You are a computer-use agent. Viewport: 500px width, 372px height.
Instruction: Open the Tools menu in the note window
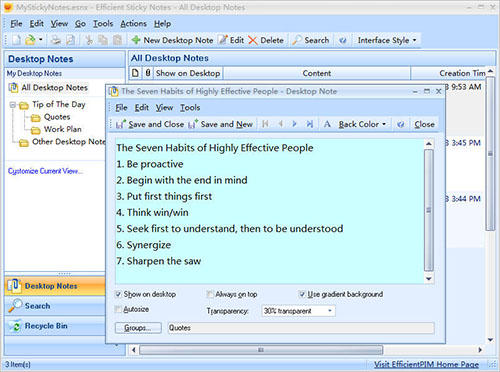pyautogui.click(x=190, y=108)
